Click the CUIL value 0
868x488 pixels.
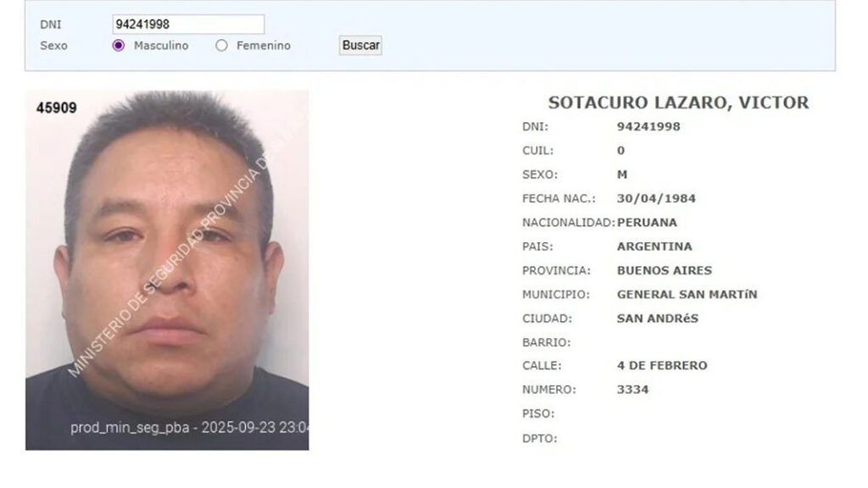(620, 151)
